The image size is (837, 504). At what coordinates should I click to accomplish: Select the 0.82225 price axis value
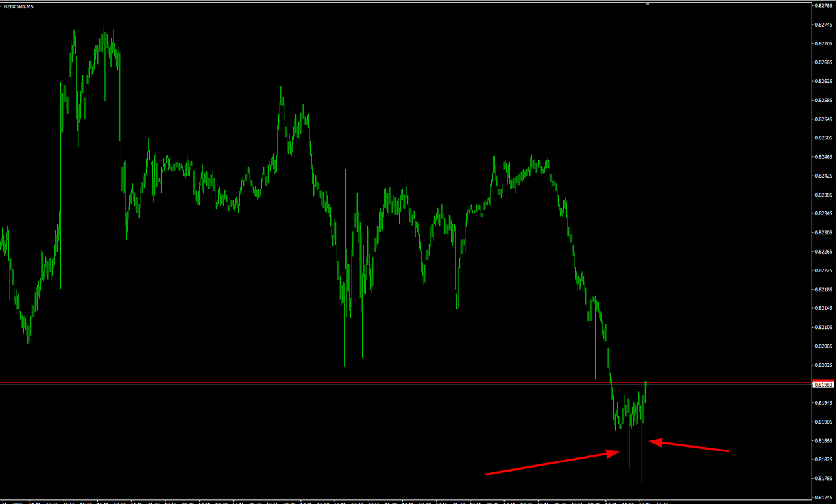pos(823,270)
